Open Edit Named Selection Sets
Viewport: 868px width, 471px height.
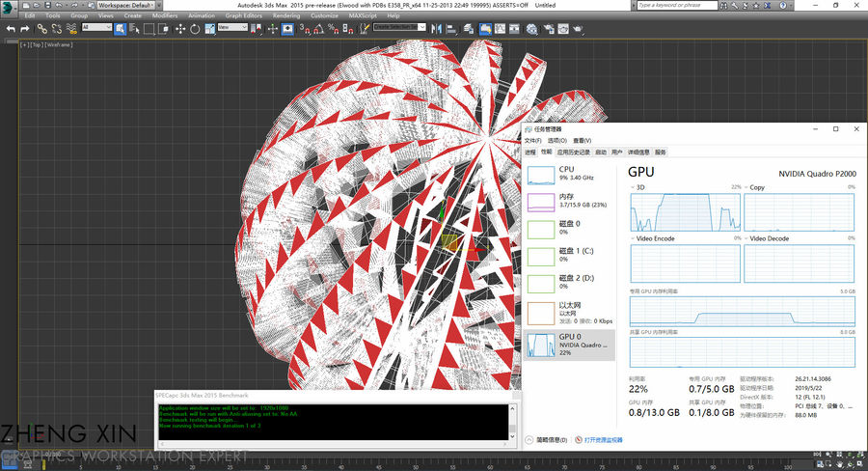[x=365, y=29]
